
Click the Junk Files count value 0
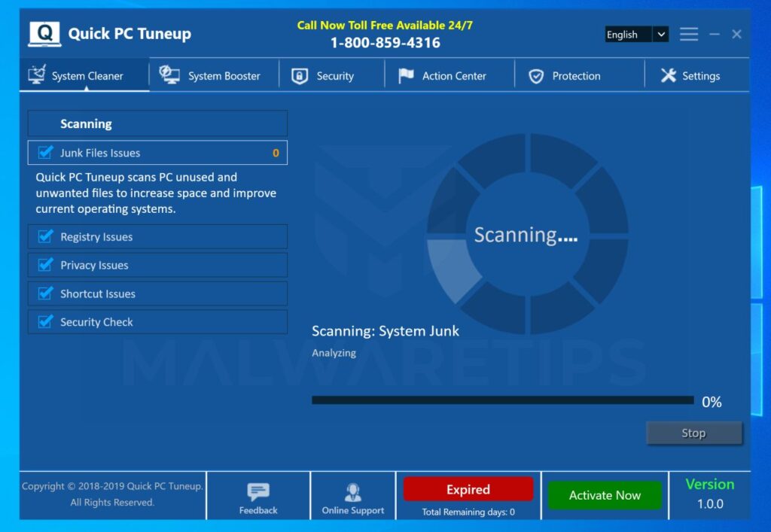(x=276, y=153)
